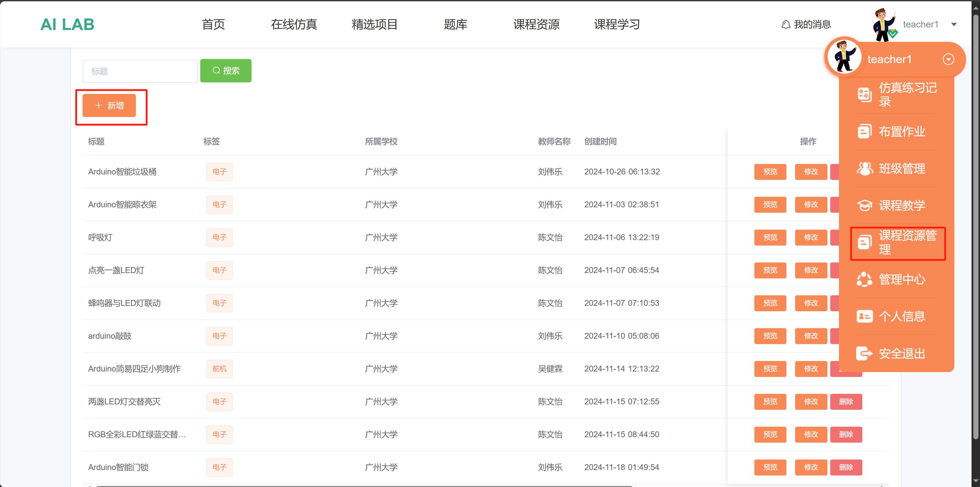Open the teacher1 header dropdown arrow

[x=954, y=25]
